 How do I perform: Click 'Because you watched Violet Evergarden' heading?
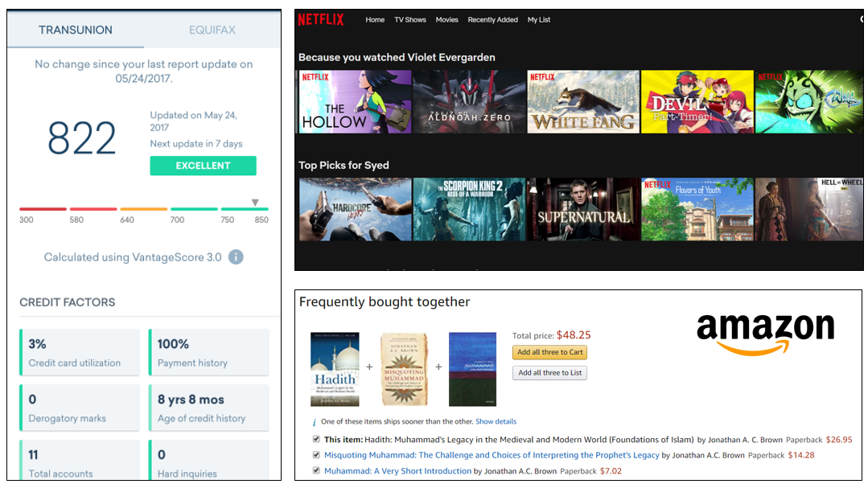pyautogui.click(x=397, y=58)
